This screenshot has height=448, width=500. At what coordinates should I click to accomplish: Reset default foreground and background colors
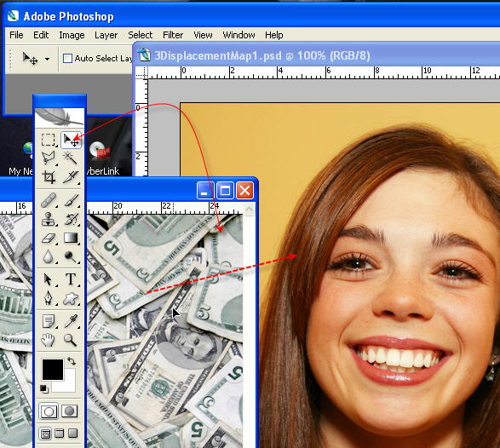click(x=44, y=388)
